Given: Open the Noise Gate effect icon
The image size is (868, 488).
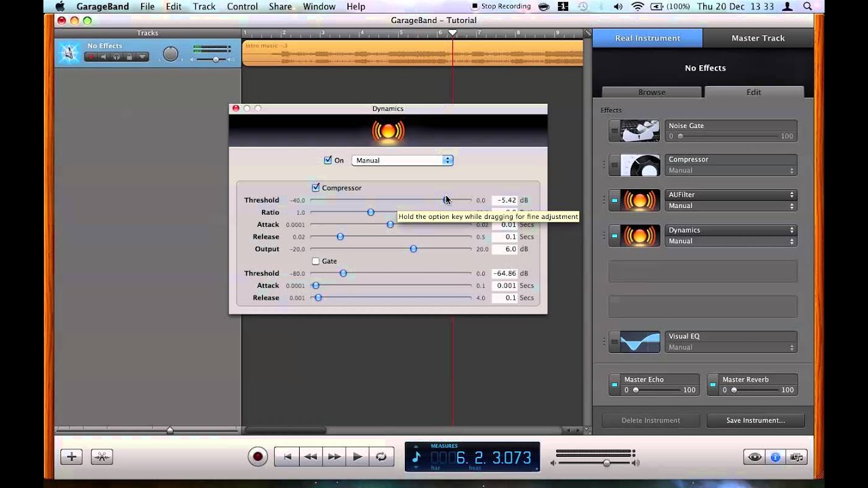Looking at the screenshot, I should [x=640, y=131].
